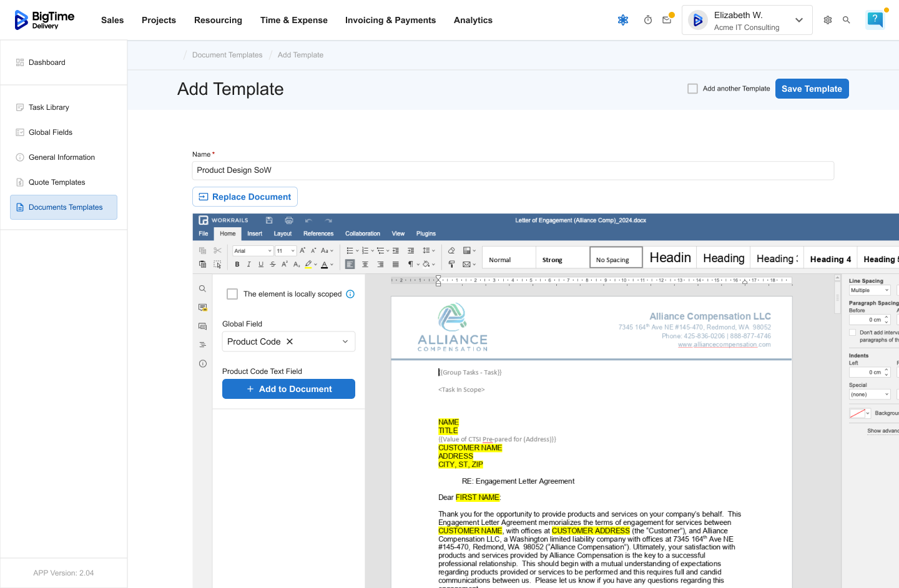Toggle bold formatting in editor toolbar
899x588 pixels.
click(237, 265)
